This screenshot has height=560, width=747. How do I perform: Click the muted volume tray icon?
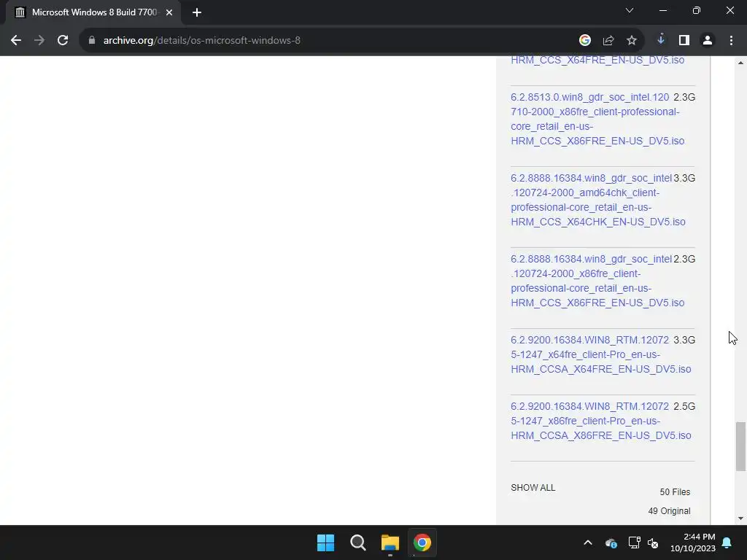click(x=653, y=542)
